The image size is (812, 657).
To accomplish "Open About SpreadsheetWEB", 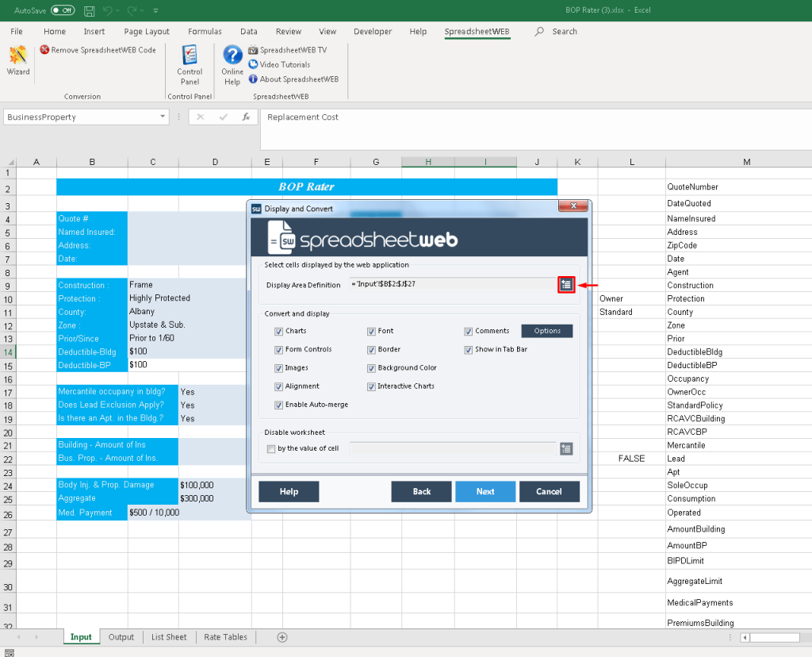I will (x=293, y=79).
